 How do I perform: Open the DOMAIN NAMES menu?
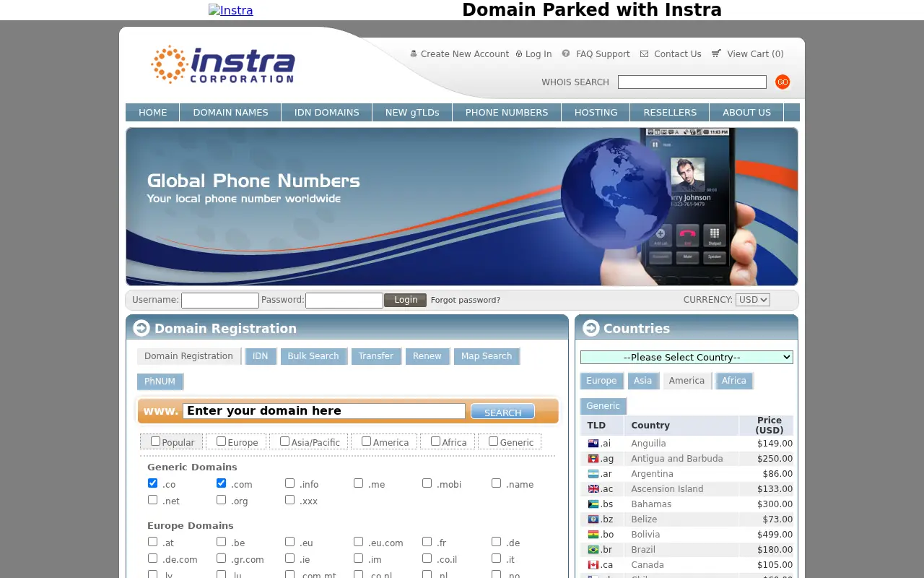point(230,113)
